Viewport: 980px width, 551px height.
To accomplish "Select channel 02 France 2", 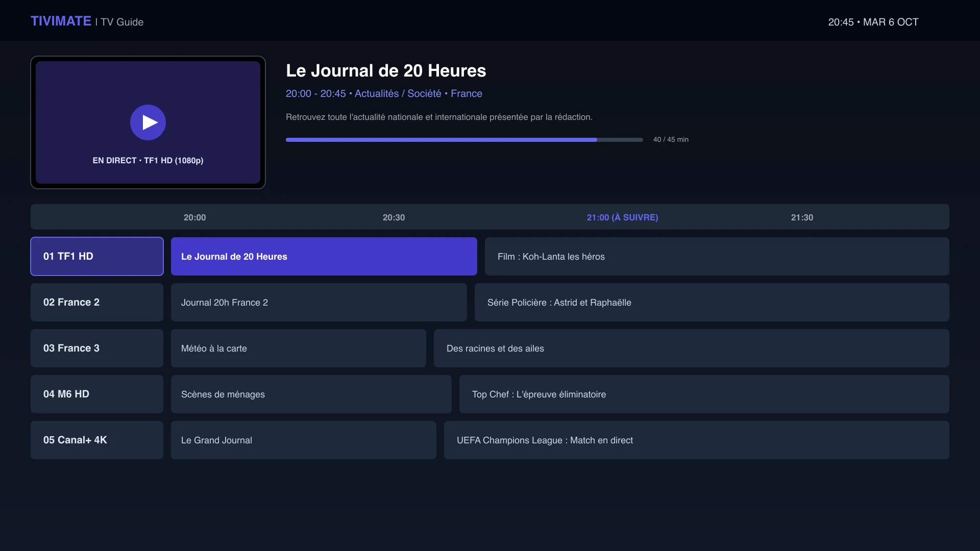I will (x=97, y=302).
